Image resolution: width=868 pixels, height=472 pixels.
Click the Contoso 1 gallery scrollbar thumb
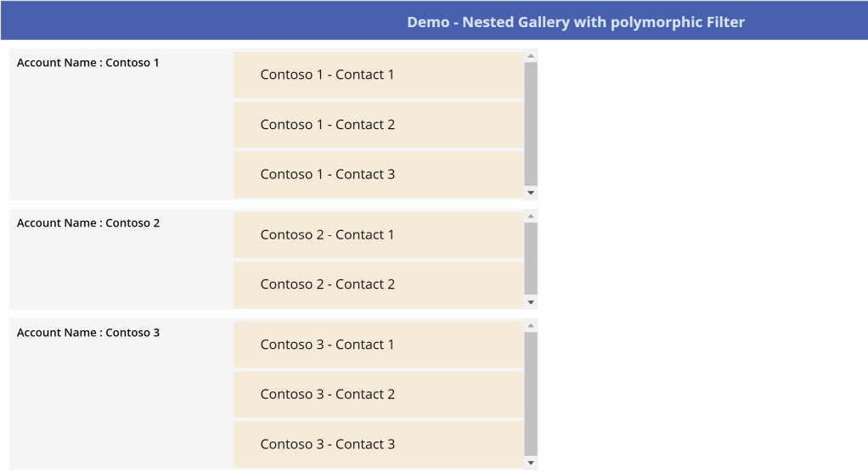pyautogui.click(x=531, y=124)
